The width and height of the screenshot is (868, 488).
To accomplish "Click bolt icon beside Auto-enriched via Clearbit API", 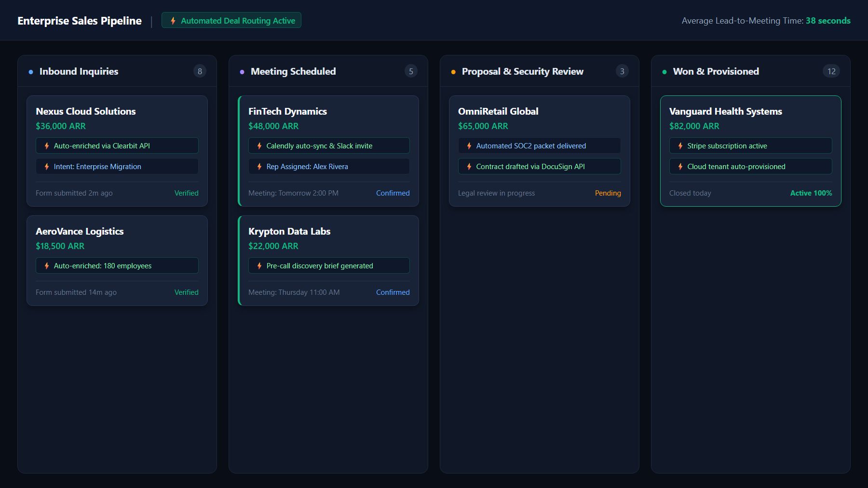I will coord(47,145).
